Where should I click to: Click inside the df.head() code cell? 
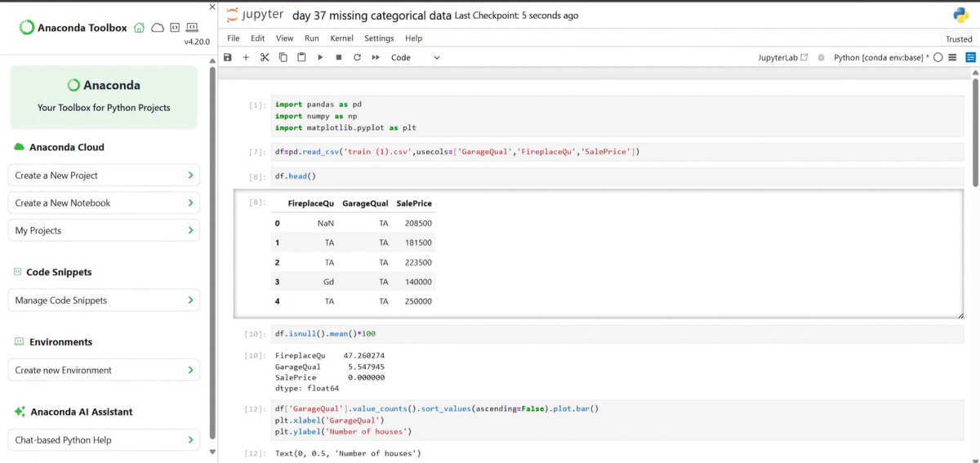pos(616,176)
